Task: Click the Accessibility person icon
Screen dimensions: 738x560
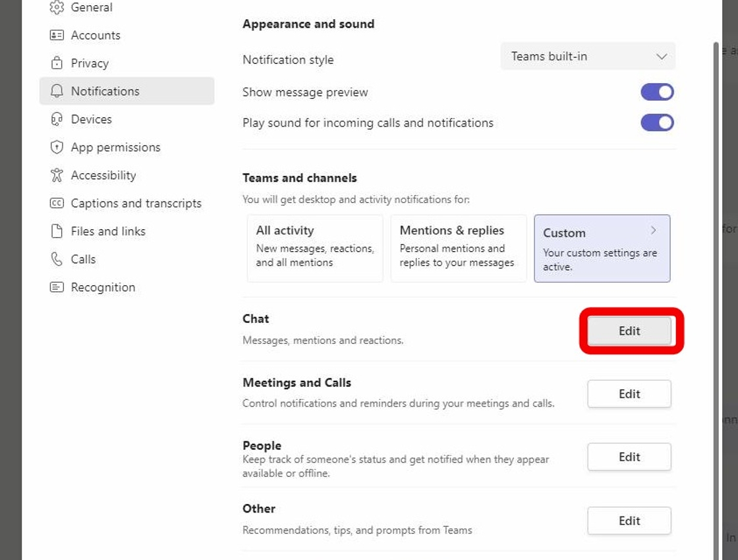Action: [x=57, y=175]
